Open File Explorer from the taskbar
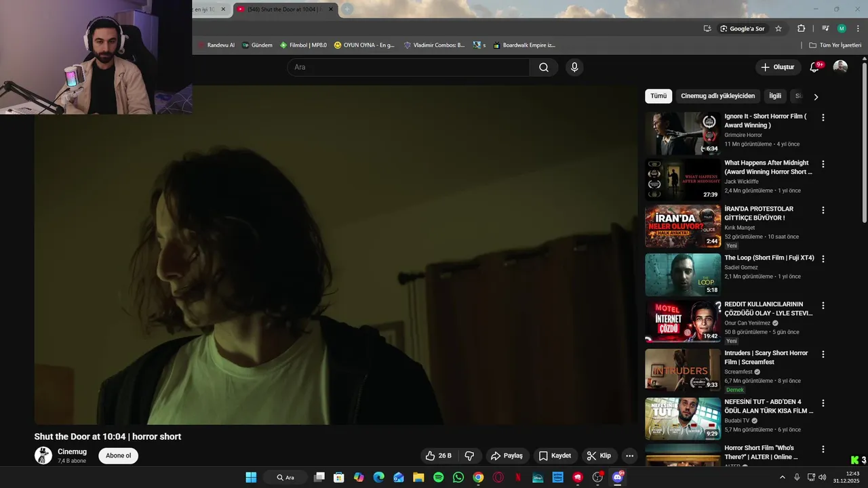Screen dimensions: 868x488 (418, 477)
